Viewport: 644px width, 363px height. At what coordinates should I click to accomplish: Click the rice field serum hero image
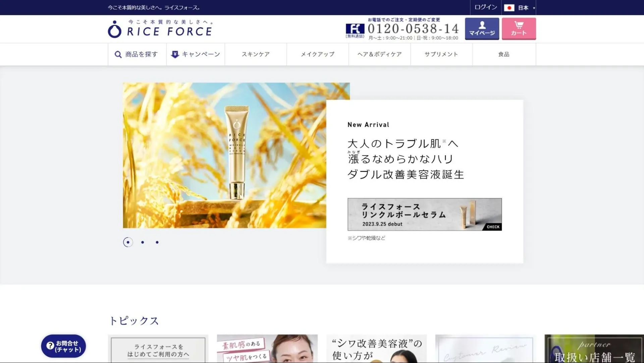pos(224,155)
